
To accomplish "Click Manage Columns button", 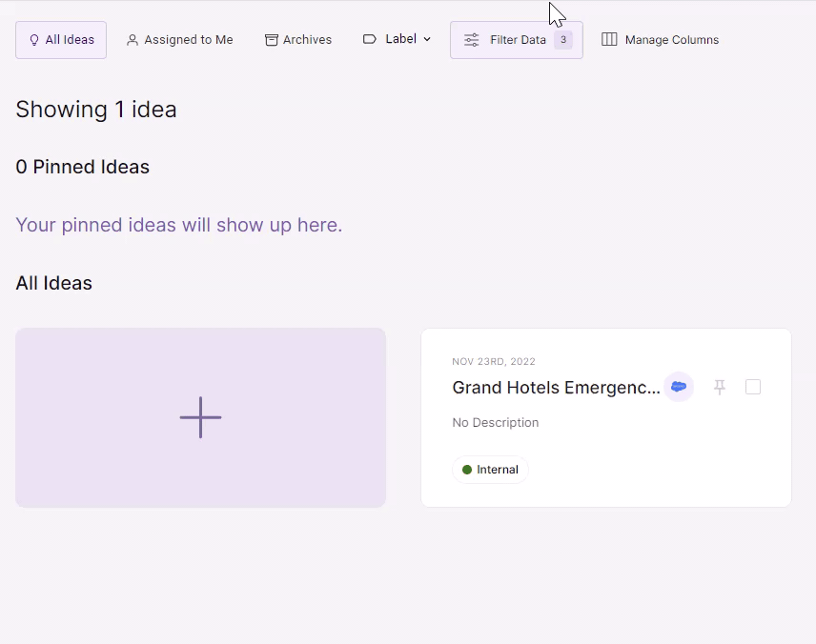I will click(x=661, y=40).
